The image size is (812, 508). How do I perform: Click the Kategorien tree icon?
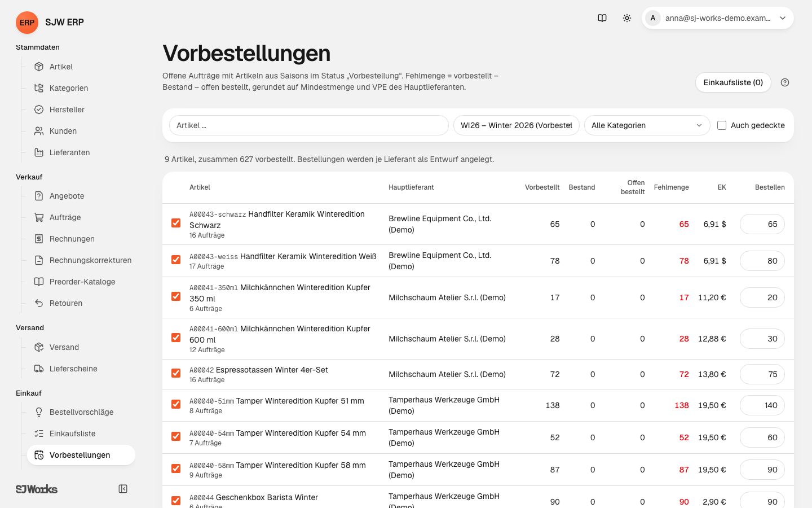pos(39,88)
